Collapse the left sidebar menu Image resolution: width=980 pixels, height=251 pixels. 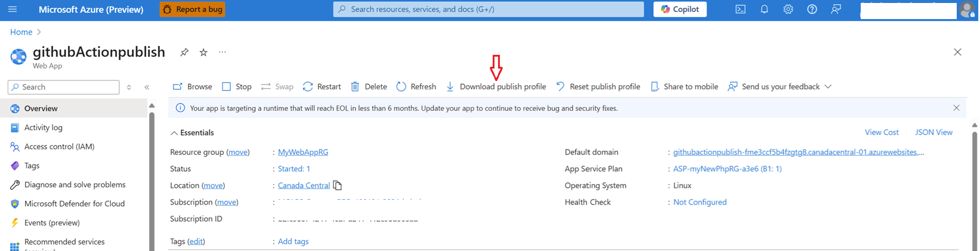tap(147, 87)
